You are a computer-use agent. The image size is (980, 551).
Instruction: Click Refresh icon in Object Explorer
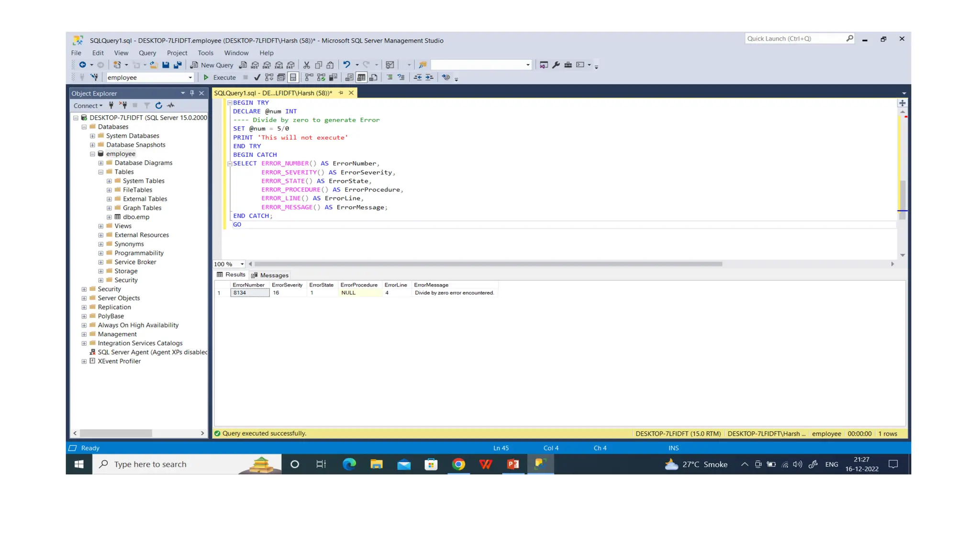pyautogui.click(x=158, y=105)
